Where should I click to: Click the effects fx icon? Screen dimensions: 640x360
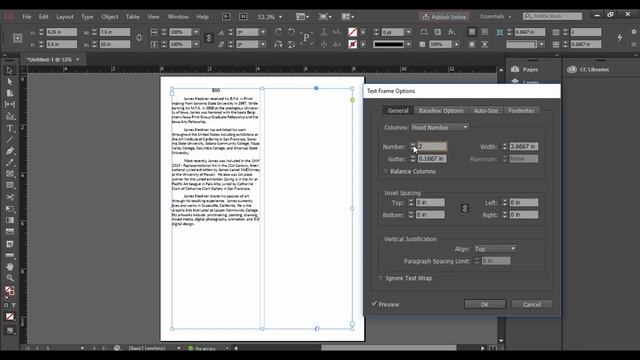click(451, 32)
